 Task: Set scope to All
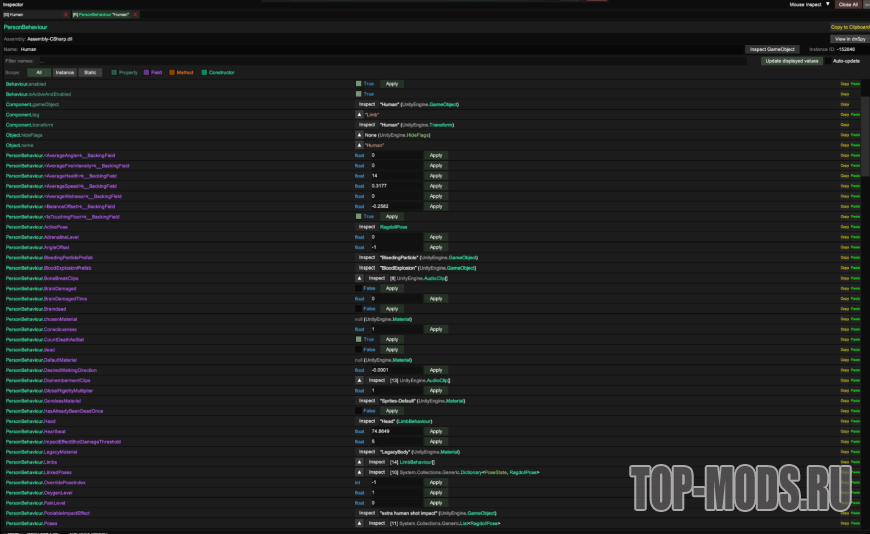[39, 73]
